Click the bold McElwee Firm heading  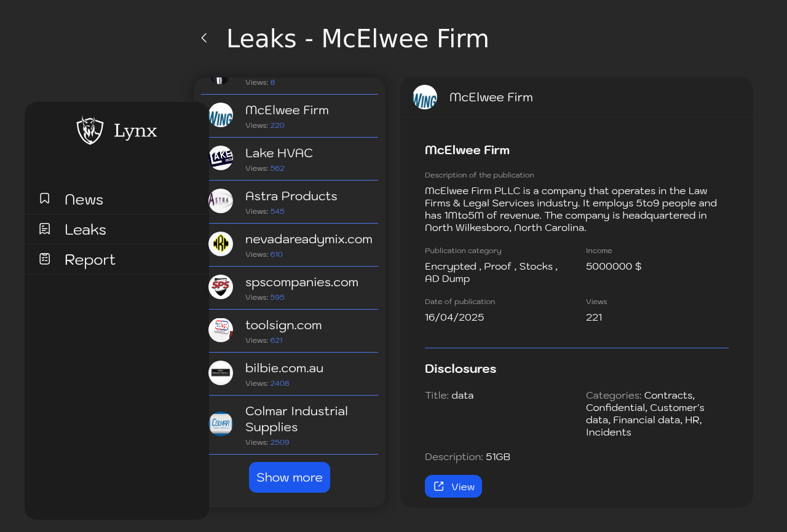467,150
